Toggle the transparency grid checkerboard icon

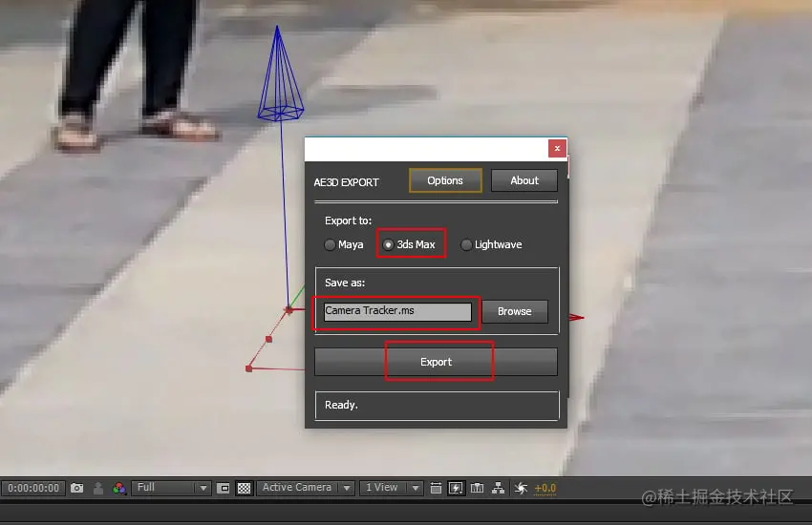(x=244, y=488)
